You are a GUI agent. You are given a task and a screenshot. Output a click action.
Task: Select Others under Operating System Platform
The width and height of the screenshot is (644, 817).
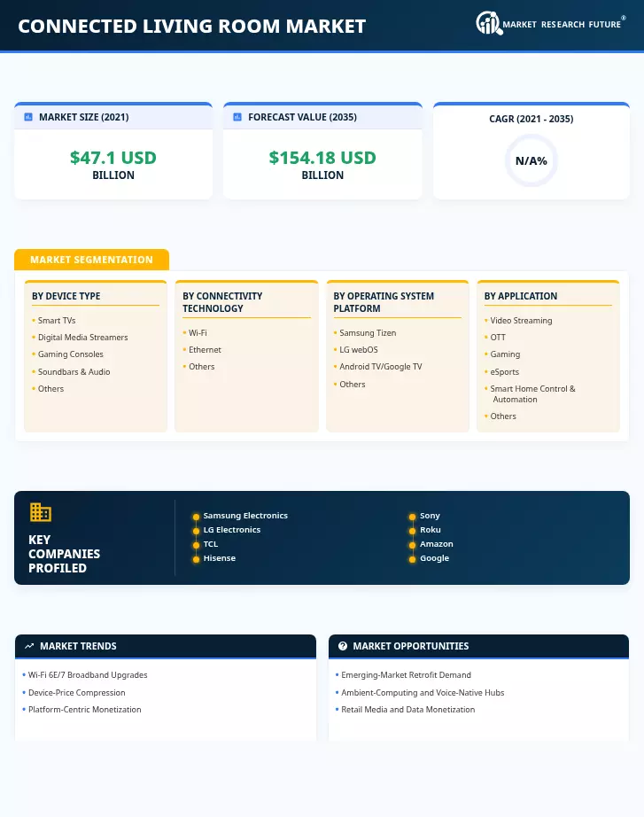point(353,384)
